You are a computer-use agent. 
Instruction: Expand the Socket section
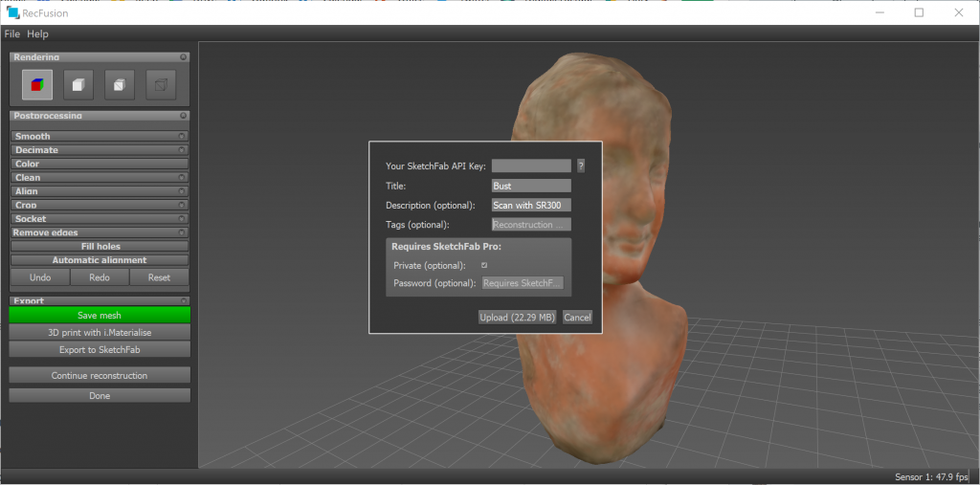[x=100, y=219]
